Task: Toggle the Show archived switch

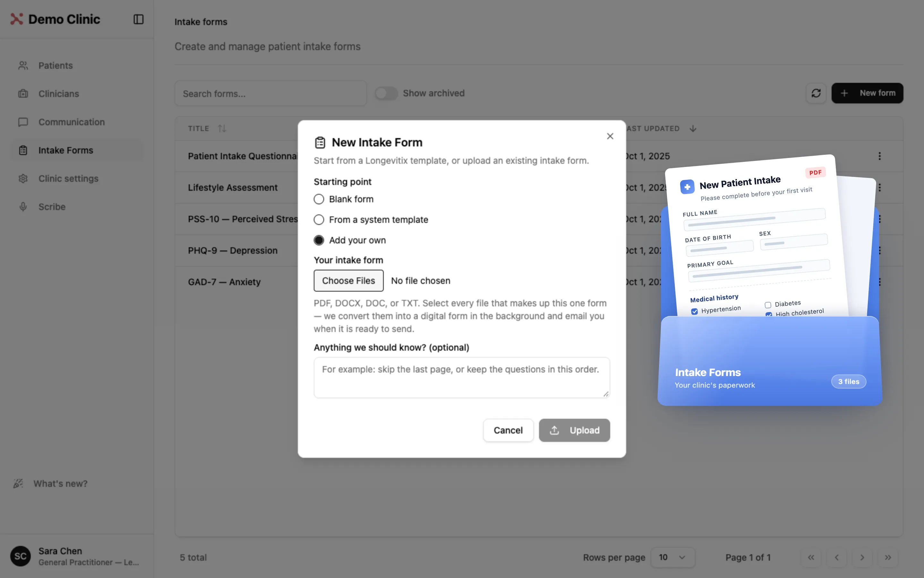Action: pyautogui.click(x=386, y=93)
